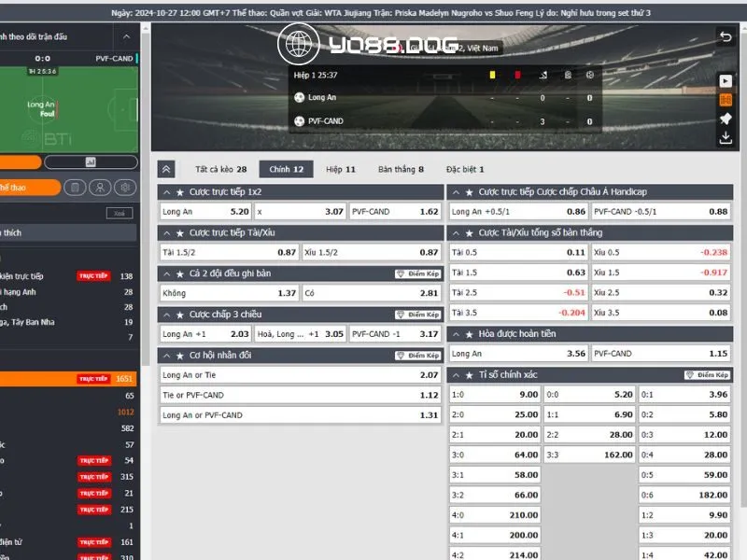Open the statistics bar chart icon

[x=91, y=162]
